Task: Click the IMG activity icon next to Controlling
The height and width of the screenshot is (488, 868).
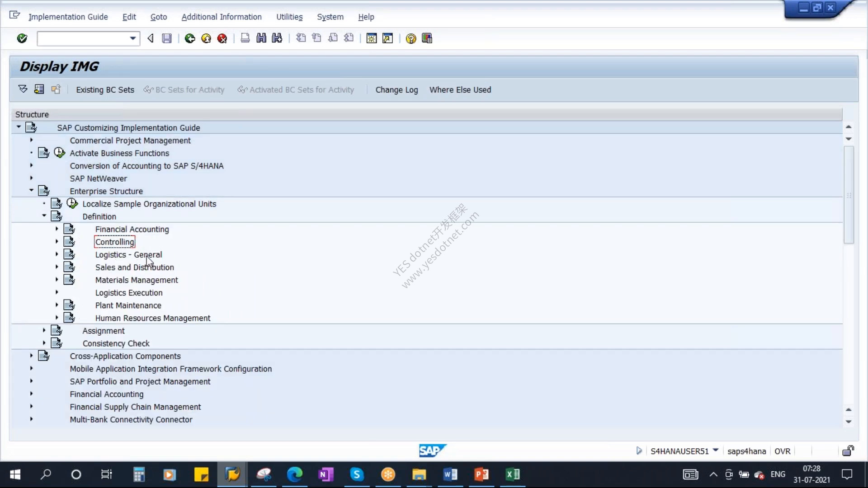Action: (x=69, y=242)
